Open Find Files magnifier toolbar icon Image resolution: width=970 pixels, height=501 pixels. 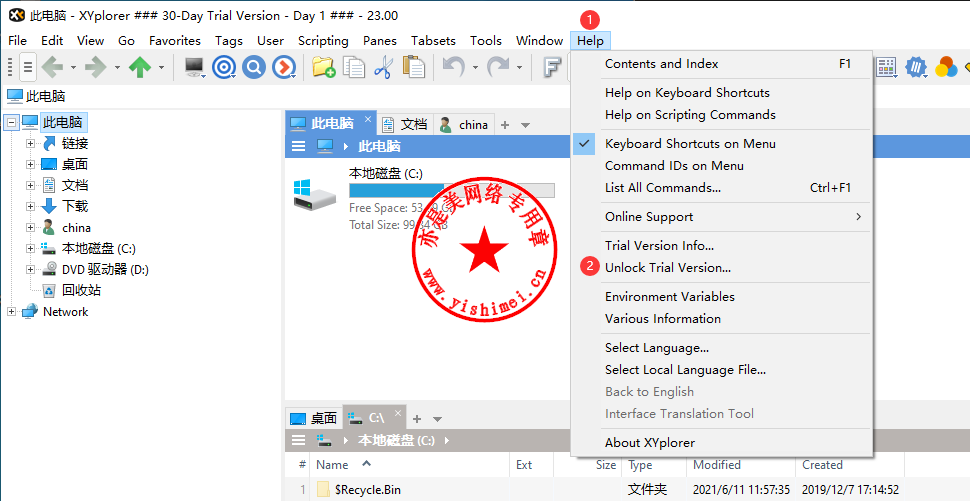coord(254,67)
